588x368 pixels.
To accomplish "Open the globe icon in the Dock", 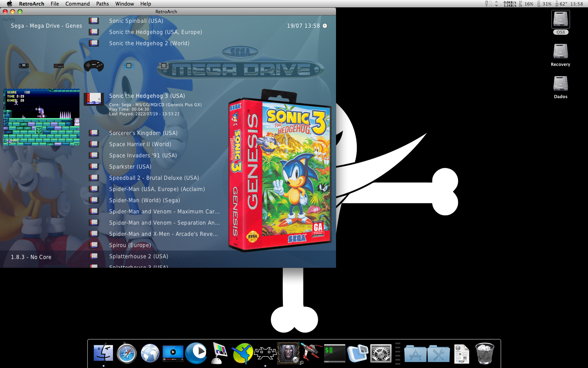I will (x=150, y=353).
